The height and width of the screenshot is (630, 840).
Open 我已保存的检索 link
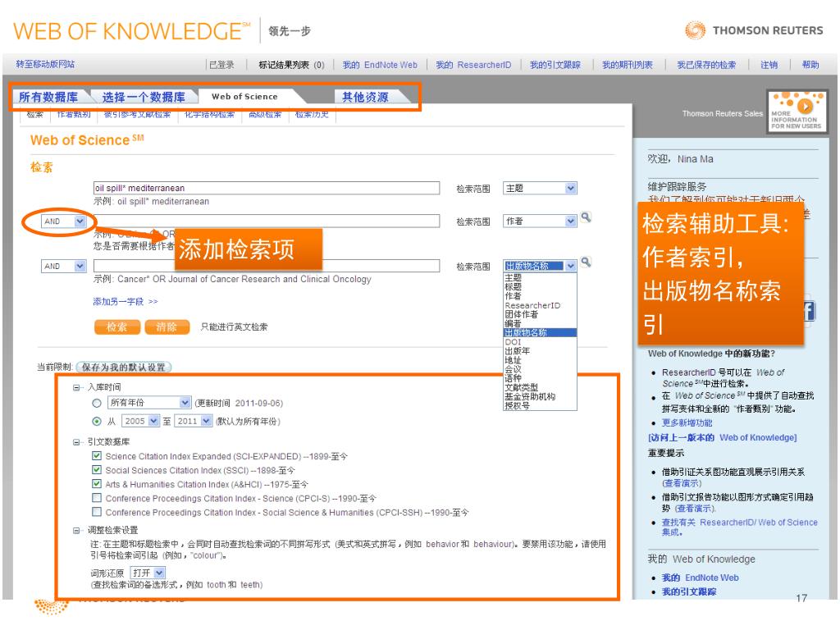[706, 65]
